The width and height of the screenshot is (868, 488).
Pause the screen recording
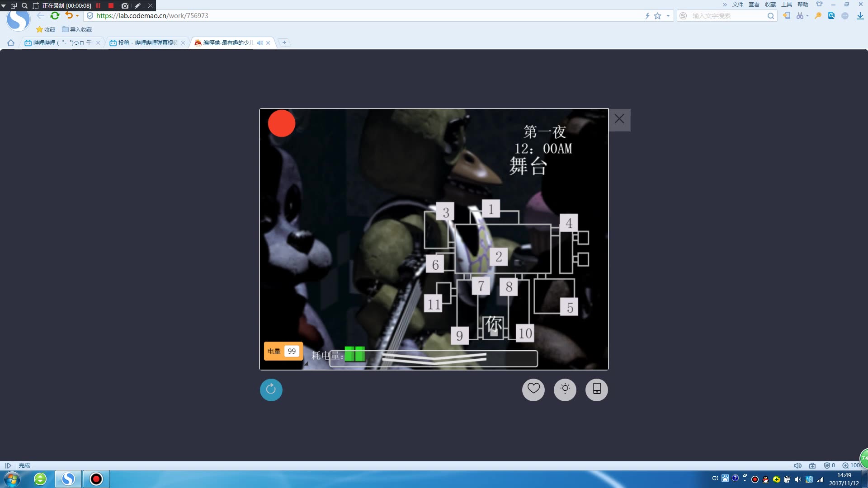pyautogui.click(x=98, y=5)
